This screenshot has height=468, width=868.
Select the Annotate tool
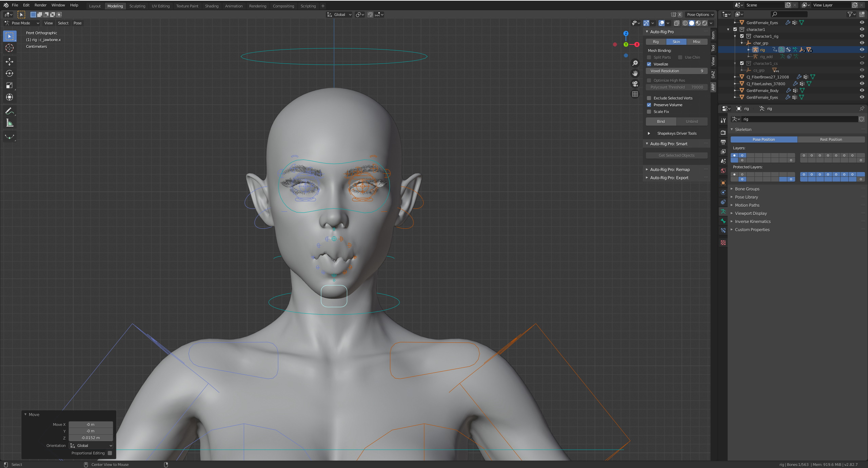[x=9, y=111]
